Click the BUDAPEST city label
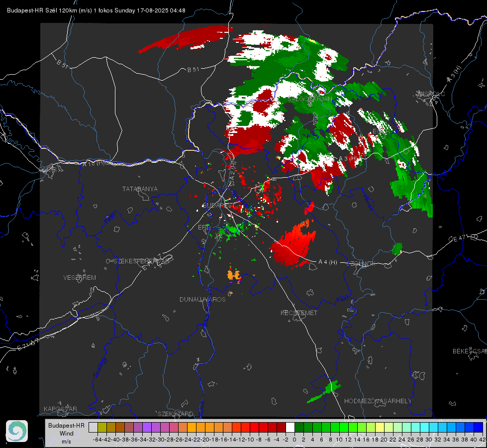This screenshot has width=487, height=448. pos(218,206)
